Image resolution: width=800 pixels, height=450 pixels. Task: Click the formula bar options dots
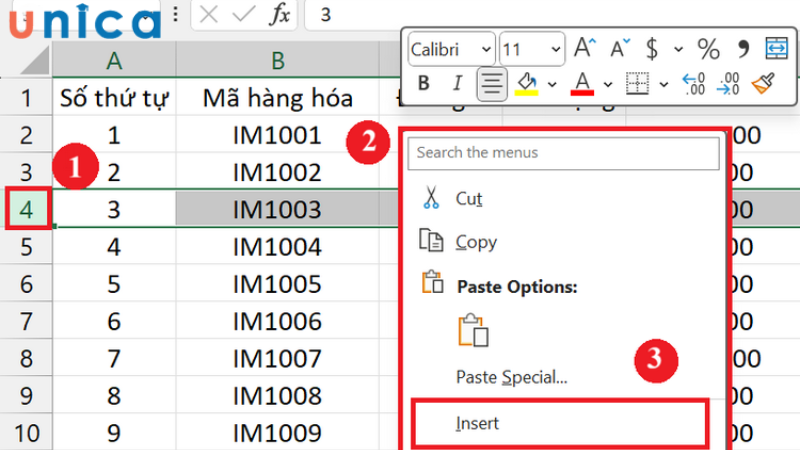pos(176,14)
